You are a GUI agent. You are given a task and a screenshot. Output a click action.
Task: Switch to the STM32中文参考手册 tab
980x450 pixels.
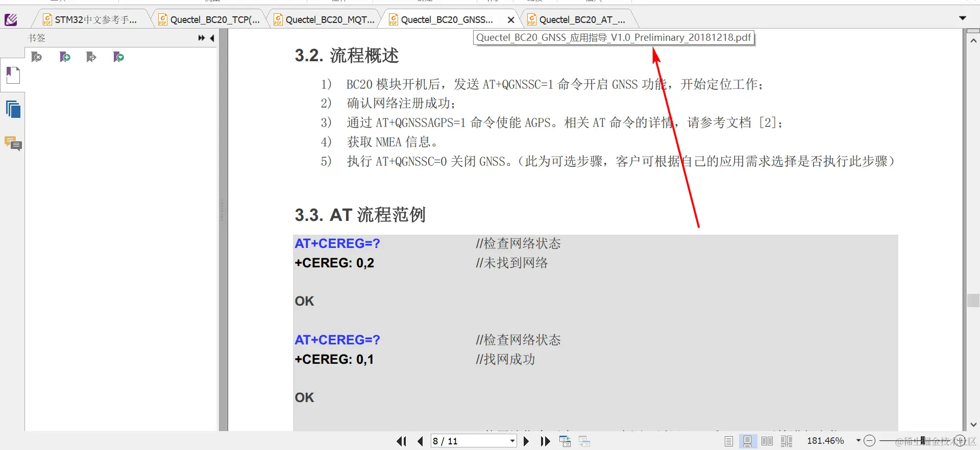pyautogui.click(x=91, y=19)
